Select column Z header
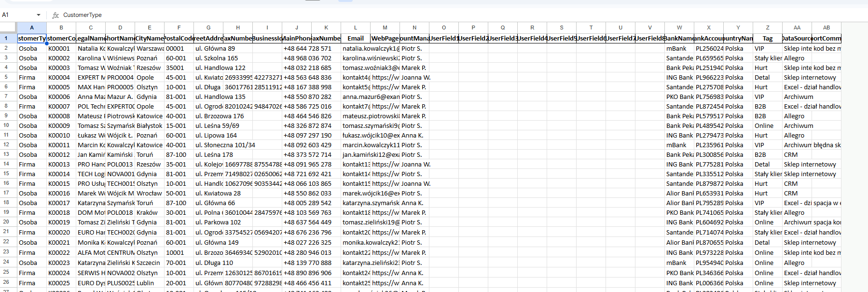Image resolution: width=868 pixels, height=292 pixels. coord(768,28)
